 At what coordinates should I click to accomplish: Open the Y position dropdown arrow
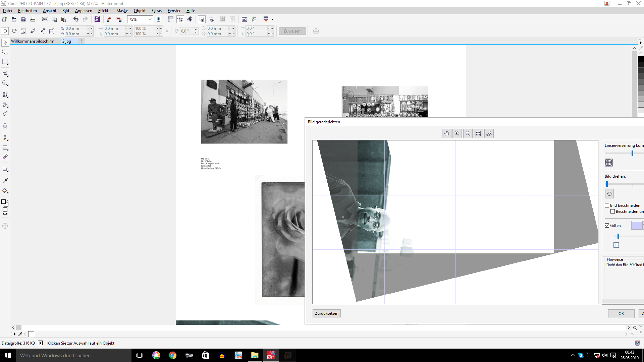(88, 34)
